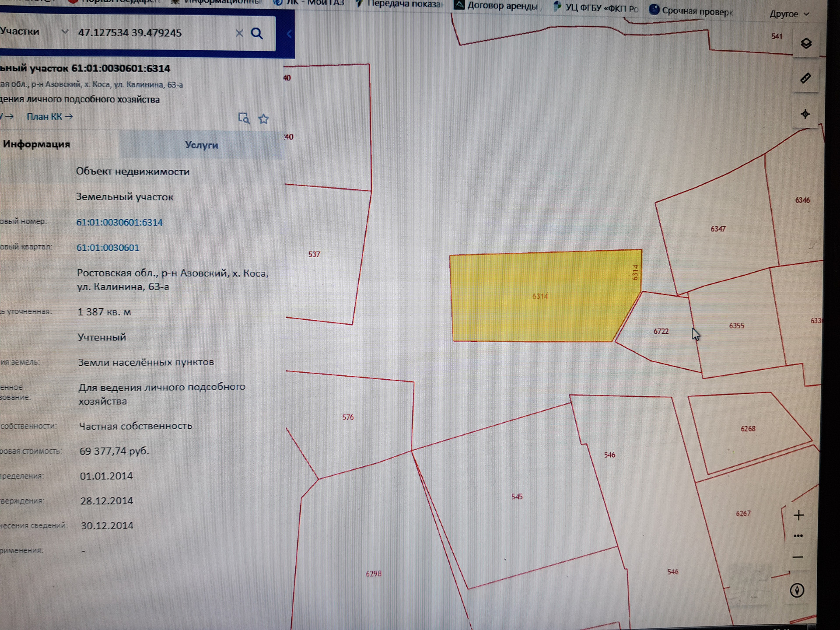Collapse the side panel with arrow
840x630 pixels.
pyautogui.click(x=289, y=34)
